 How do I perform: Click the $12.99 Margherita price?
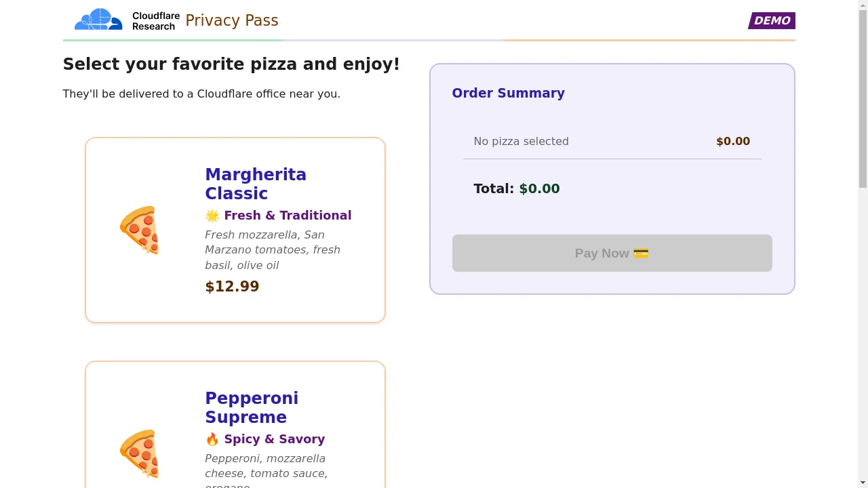[232, 286]
